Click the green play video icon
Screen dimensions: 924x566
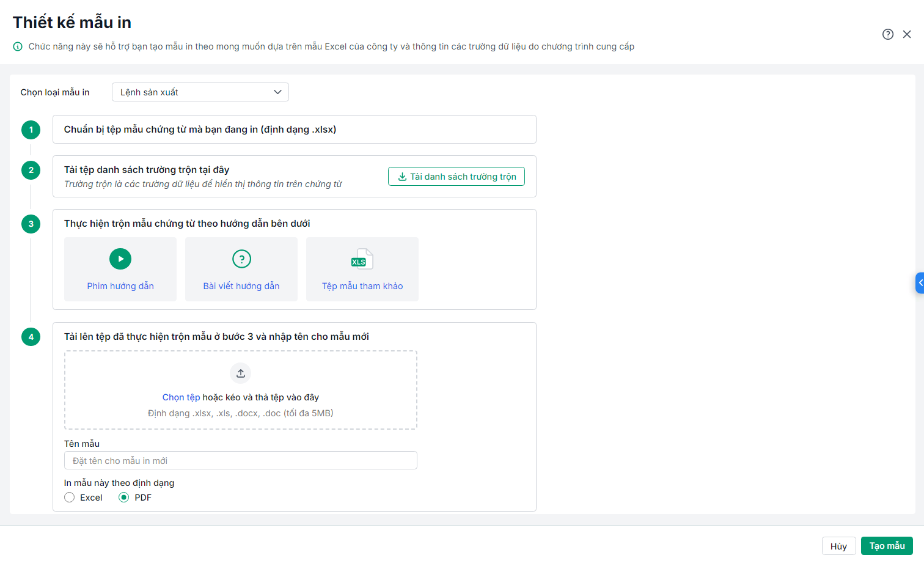pos(120,259)
